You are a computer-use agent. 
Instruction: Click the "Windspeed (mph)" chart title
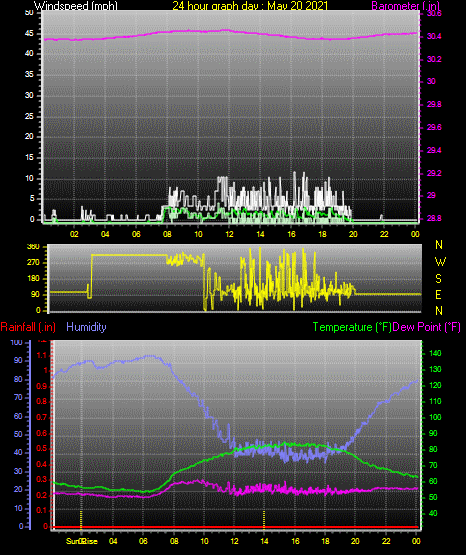click(76, 6)
